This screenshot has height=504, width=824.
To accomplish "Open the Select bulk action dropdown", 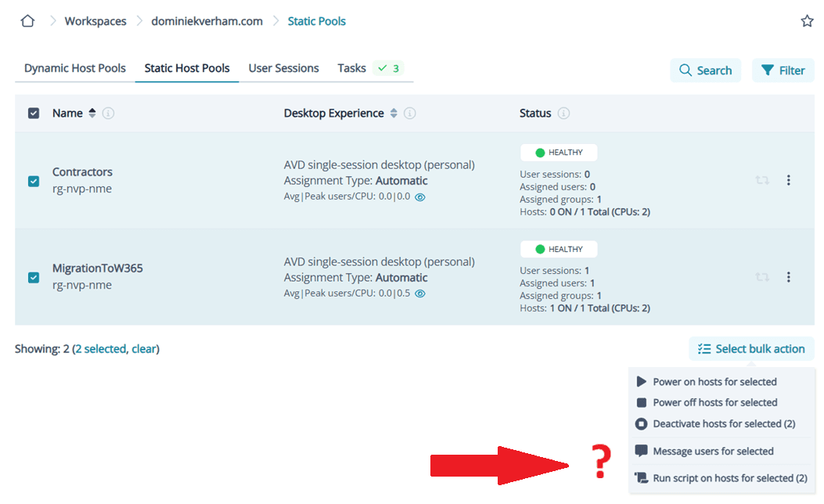I will click(x=751, y=349).
